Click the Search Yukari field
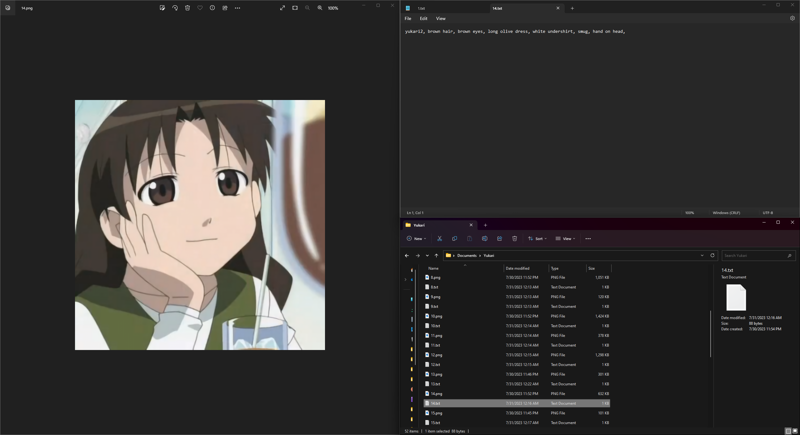Screen dimensions: 800x435 (758, 255)
